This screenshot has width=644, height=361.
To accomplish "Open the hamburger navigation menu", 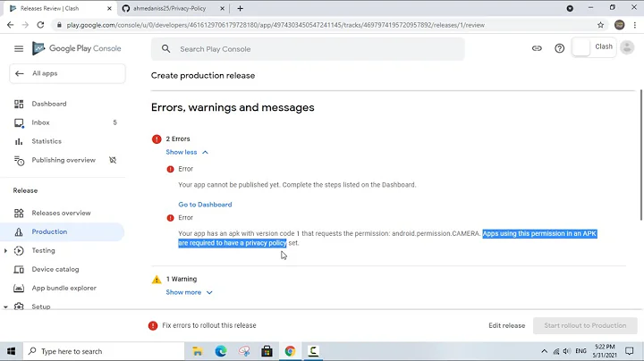I will [19, 48].
